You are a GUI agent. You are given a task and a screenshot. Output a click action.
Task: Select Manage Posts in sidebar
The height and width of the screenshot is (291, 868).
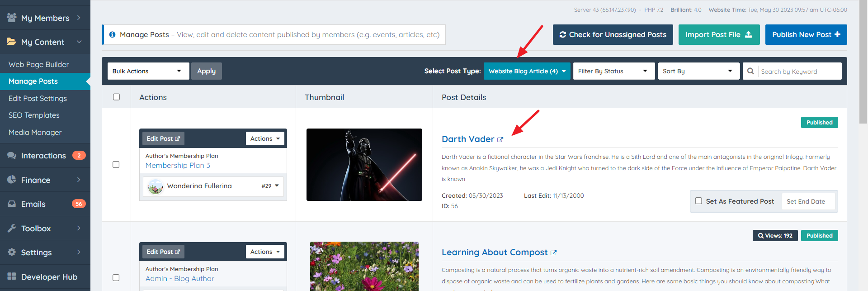[45, 81]
